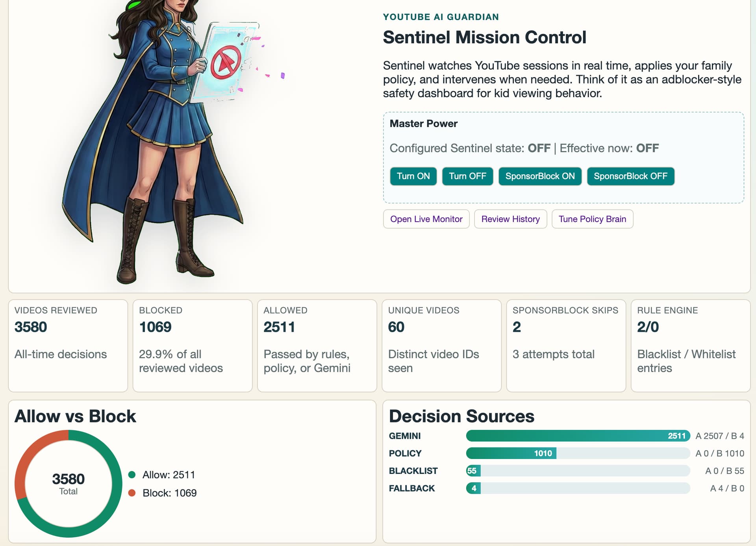Open the Unique Videos card
Screen dimensions: 756x546
(441, 345)
